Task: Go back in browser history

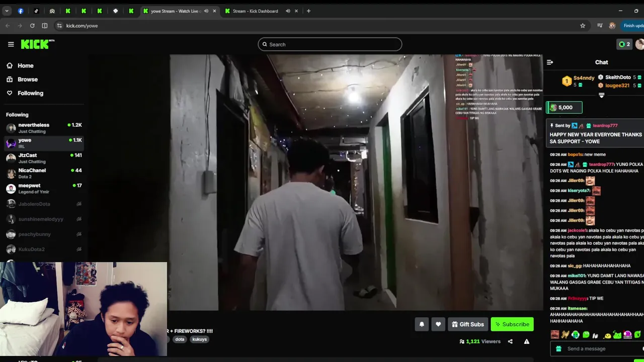Action: pyautogui.click(x=8, y=26)
